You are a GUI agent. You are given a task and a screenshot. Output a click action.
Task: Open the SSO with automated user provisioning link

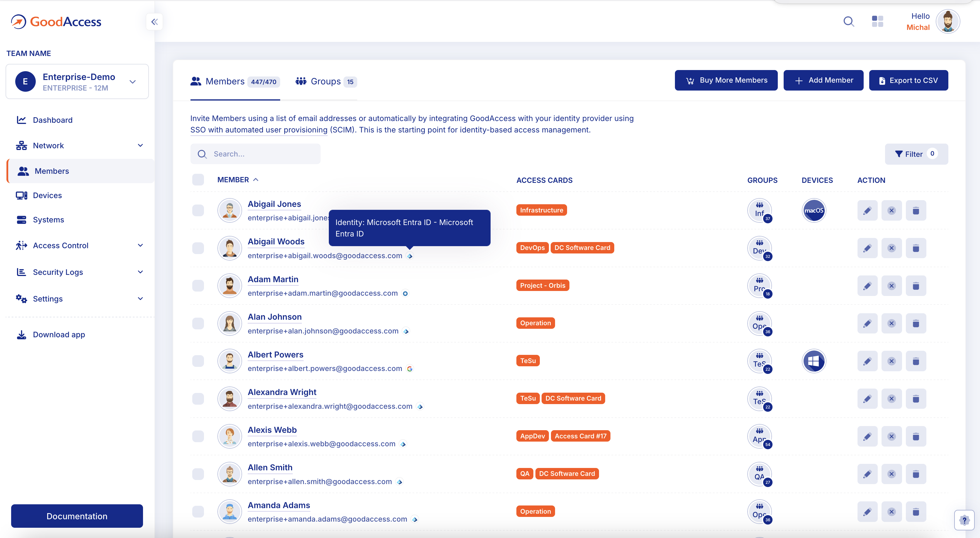tap(259, 130)
